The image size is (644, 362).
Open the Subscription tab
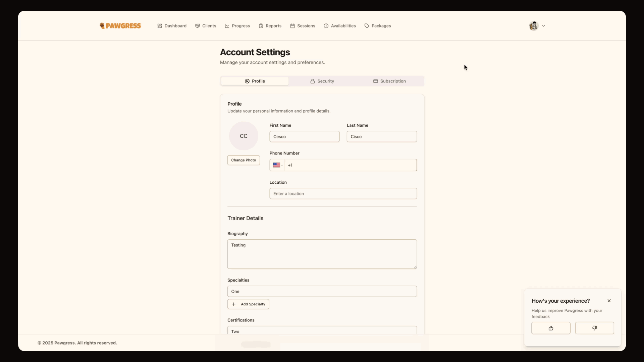389,81
